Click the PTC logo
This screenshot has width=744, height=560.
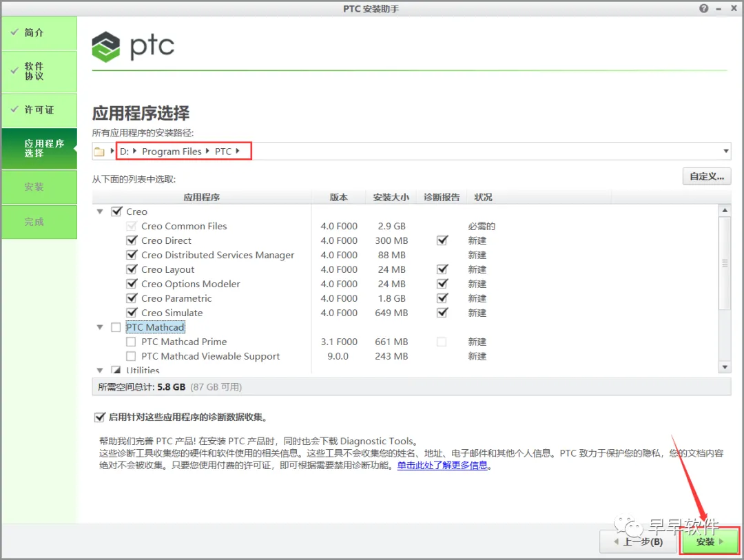pos(133,47)
